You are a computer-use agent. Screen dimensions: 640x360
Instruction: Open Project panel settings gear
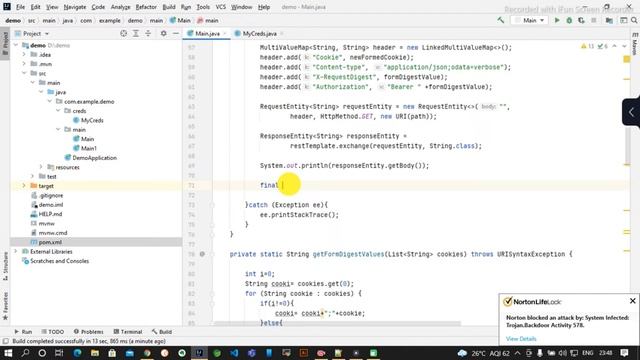click(x=163, y=33)
